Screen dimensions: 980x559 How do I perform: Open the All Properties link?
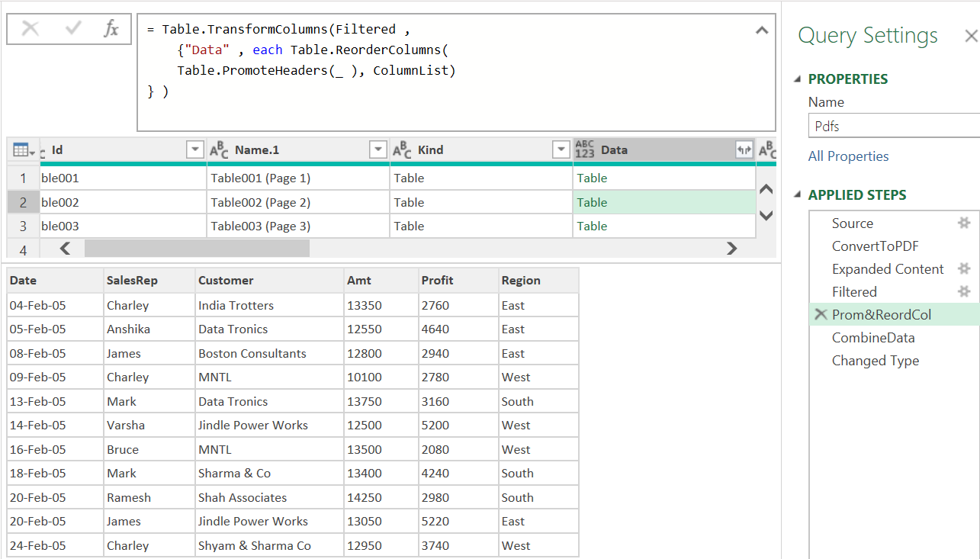pos(848,156)
